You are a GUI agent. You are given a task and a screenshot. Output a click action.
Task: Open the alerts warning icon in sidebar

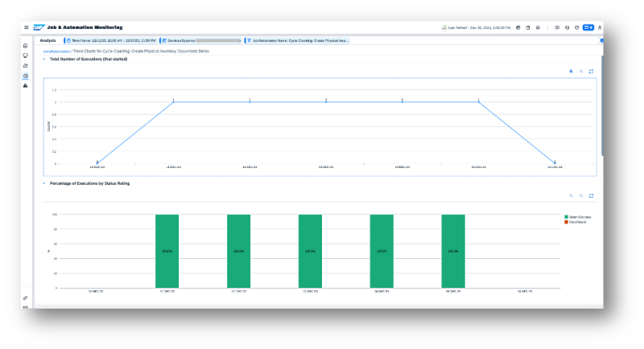25,85
